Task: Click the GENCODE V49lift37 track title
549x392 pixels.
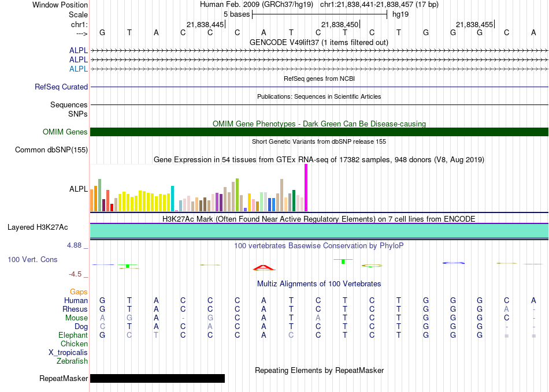Action: [319, 42]
